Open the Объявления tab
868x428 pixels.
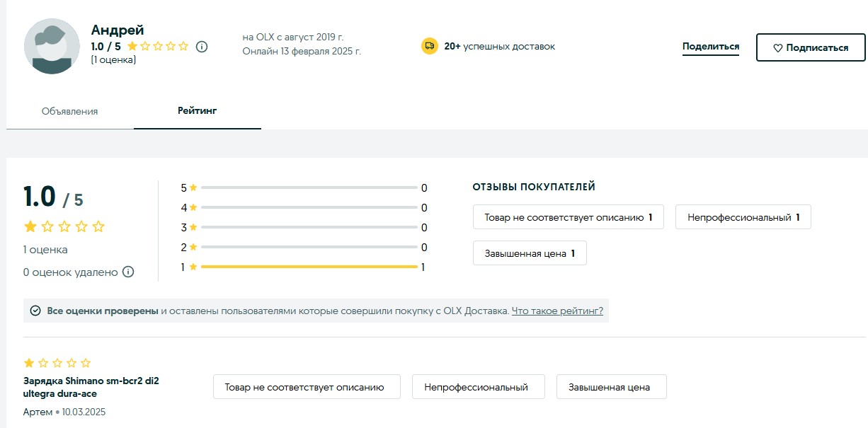[x=69, y=111]
